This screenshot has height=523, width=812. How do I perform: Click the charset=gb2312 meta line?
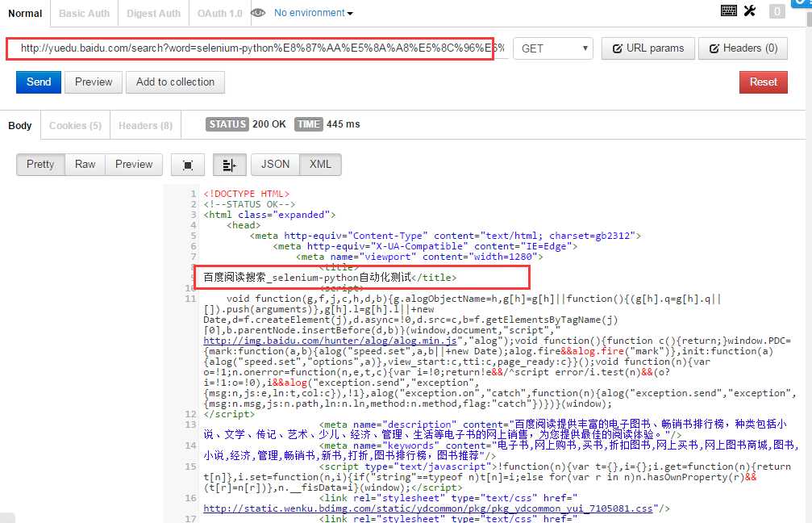(445, 236)
